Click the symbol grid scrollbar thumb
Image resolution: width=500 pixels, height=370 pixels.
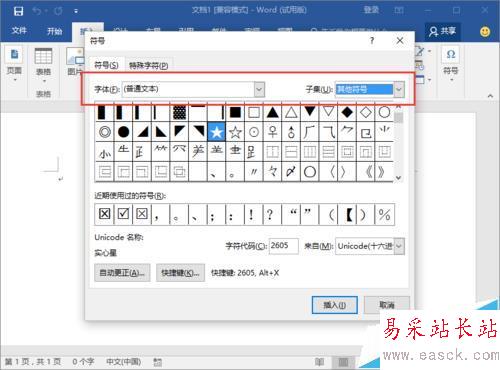tap(398, 118)
